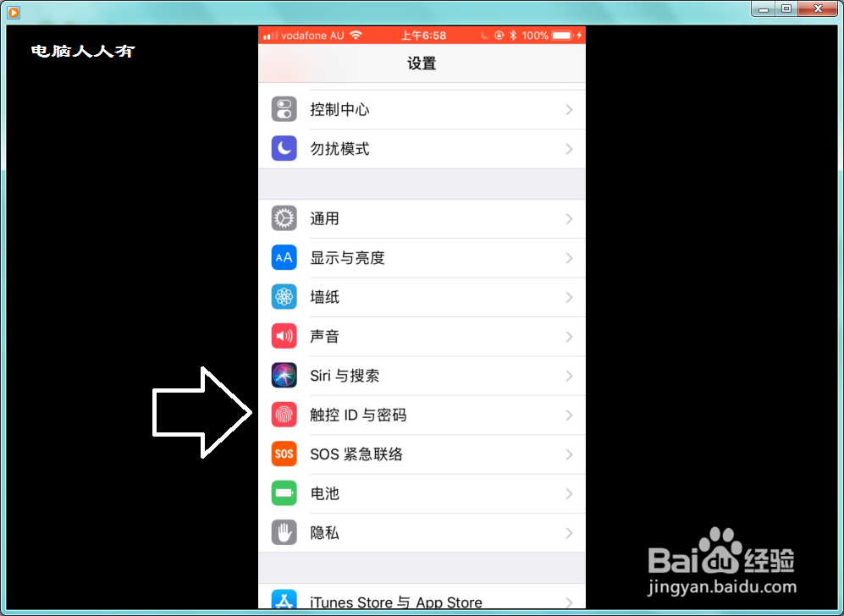844x616 pixels.
Task: Open the 声音 speaker icon
Action: coord(284,336)
